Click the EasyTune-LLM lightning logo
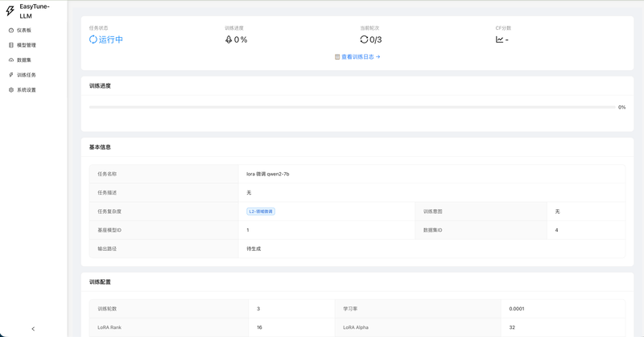The image size is (644, 337). click(x=10, y=11)
